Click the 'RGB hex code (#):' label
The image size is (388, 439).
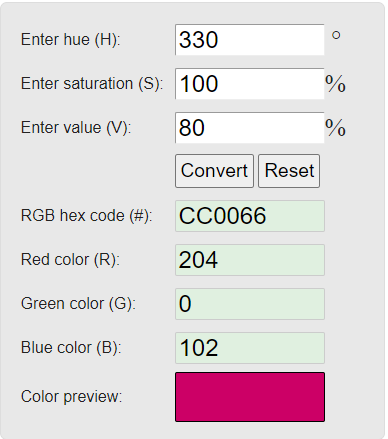tap(87, 216)
